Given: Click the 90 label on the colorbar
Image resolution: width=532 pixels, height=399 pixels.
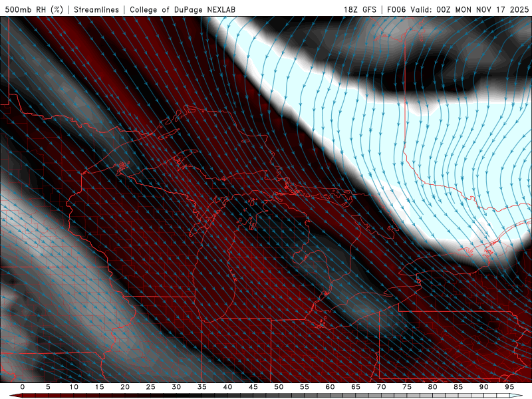Looking at the screenshot, I should [483, 387].
